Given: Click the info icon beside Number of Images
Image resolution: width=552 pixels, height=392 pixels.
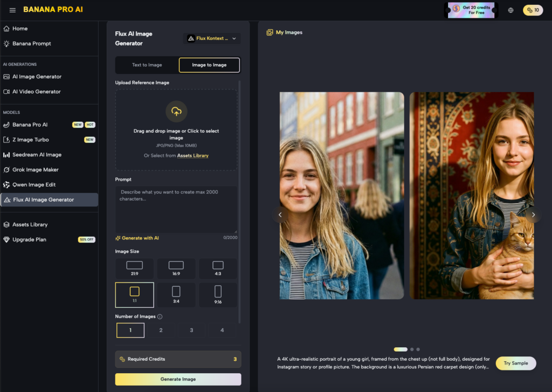Looking at the screenshot, I should 160,317.
